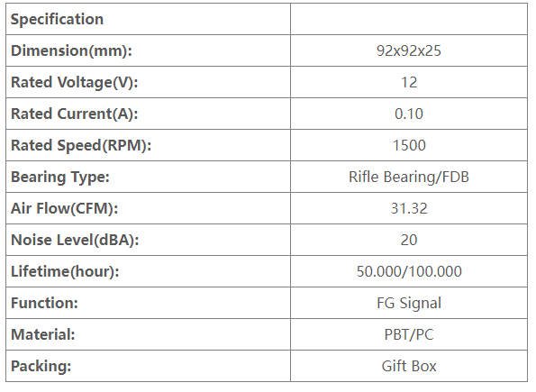This screenshot has width=536, height=392.
Task: Select the Lifetime(hour) label
Action: coord(65,271)
